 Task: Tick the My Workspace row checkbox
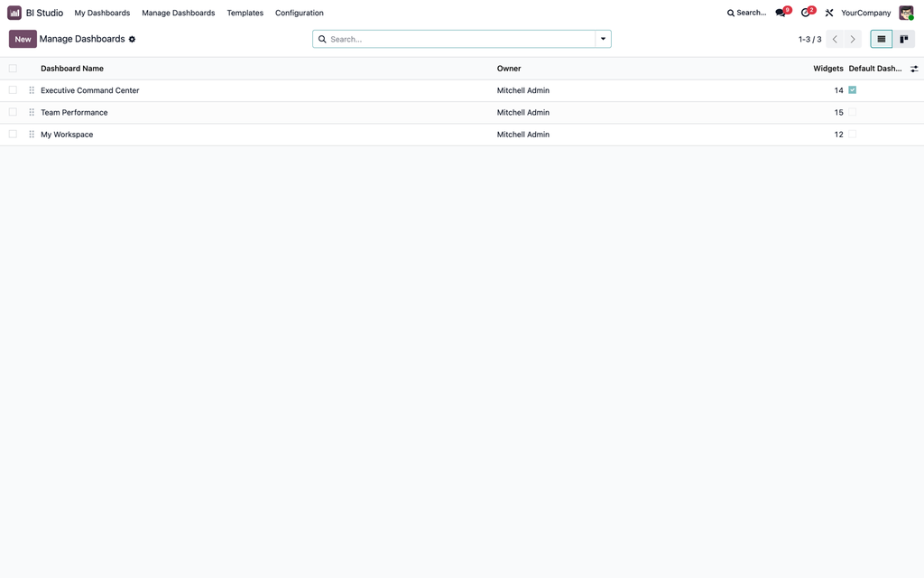coord(13,135)
